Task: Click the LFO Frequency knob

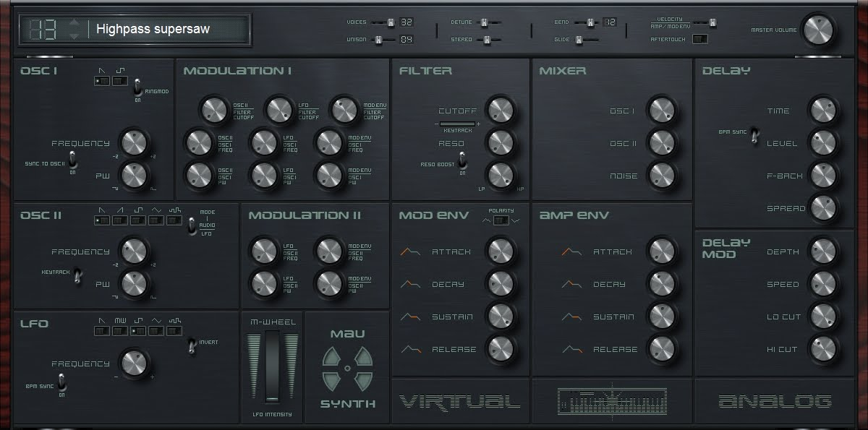Action: pyautogui.click(x=134, y=363)
